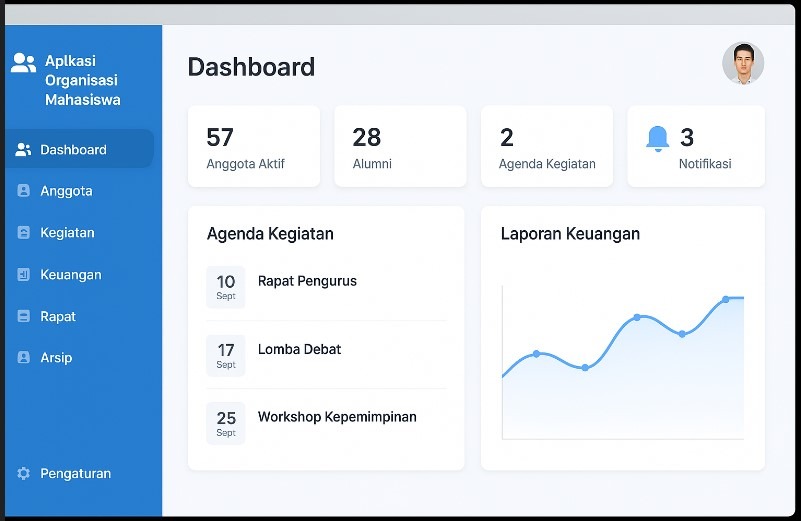Select the 2 Agenda Kegiatan stat card
Image resolution: width=801 pixels, height=521 pixels.
coord(547,146)
